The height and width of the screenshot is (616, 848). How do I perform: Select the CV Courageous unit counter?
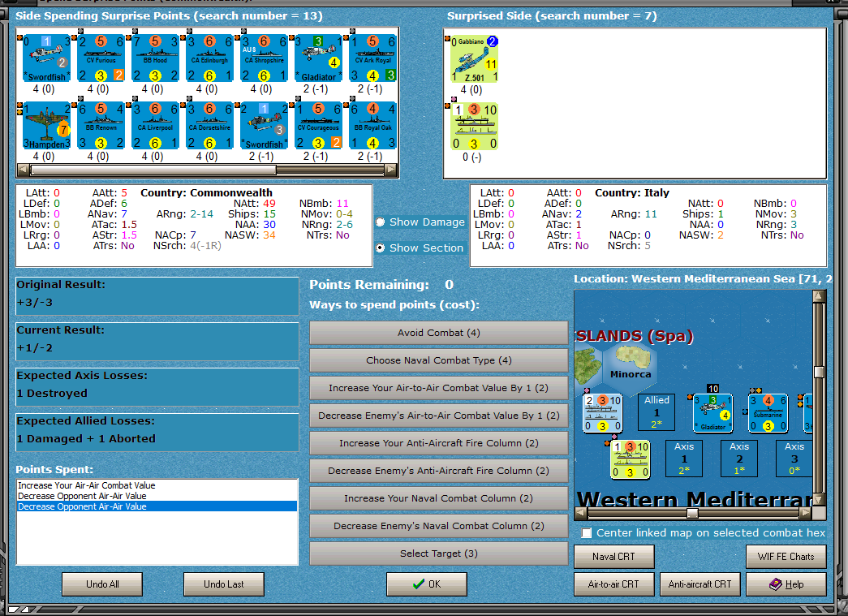pos(319,126)
